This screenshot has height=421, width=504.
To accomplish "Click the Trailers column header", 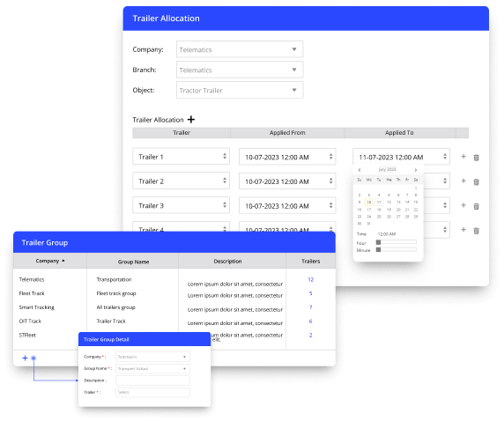I will (310, 261).
